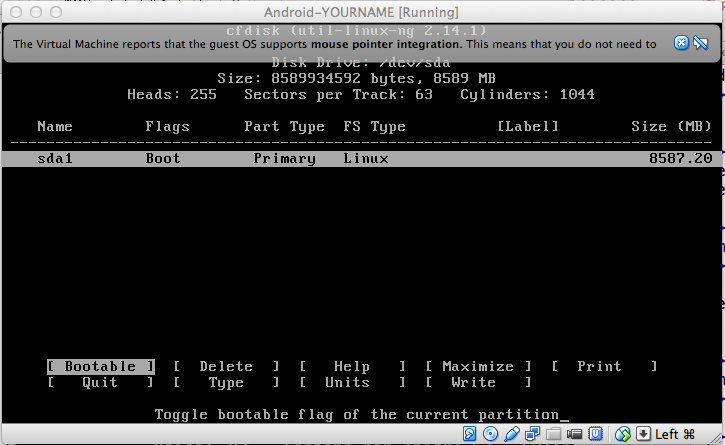Image resolution: width=725 pixels, height=445 pixels.
Task: Click the shared folders status icon
Action: click(x=553, y=434)
